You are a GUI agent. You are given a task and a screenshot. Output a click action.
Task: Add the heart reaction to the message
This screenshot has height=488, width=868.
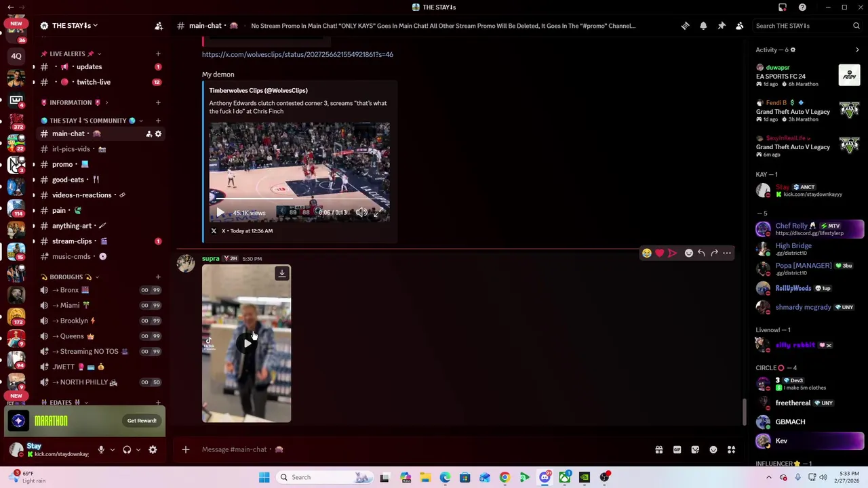click(x=659, y=253)
